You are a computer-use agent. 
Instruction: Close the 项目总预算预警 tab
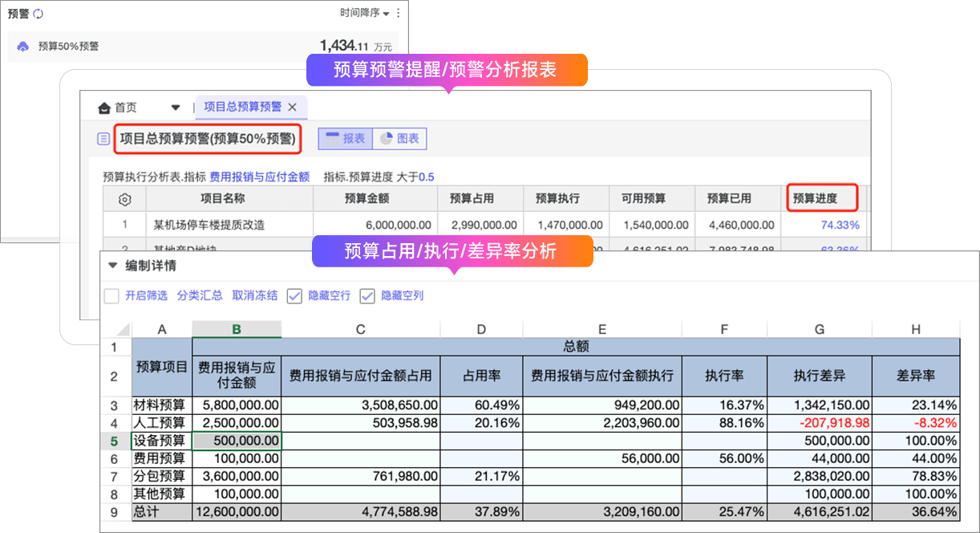[292, 107]
